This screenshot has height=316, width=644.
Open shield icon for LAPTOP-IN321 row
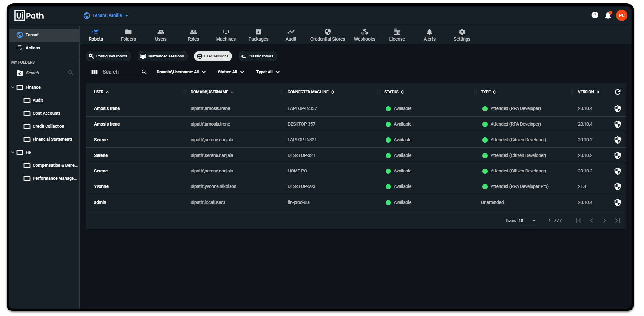618,140
